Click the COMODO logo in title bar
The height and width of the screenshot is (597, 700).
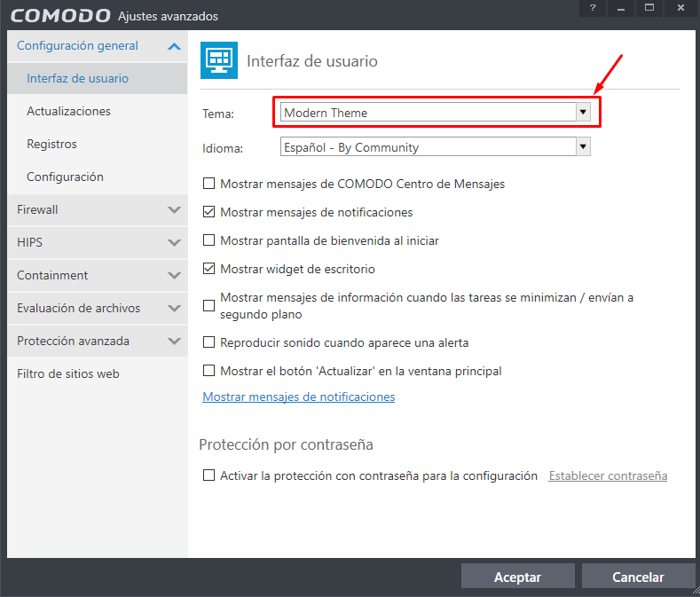click(60, 16)
